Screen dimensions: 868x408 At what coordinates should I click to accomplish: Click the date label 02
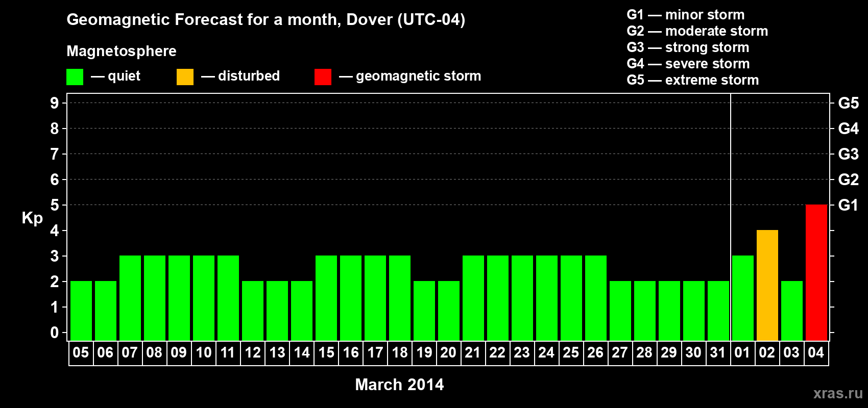coord(767,352)
